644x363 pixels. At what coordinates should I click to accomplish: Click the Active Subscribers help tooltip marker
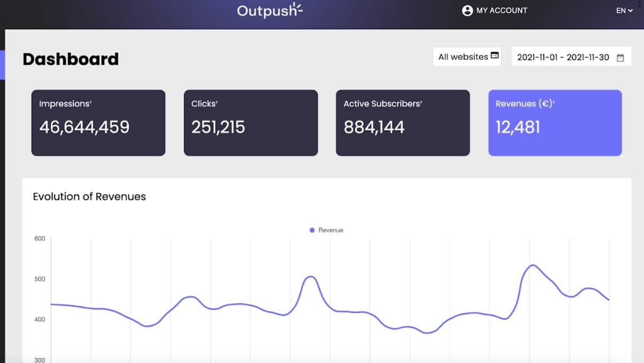pos(421,102)
